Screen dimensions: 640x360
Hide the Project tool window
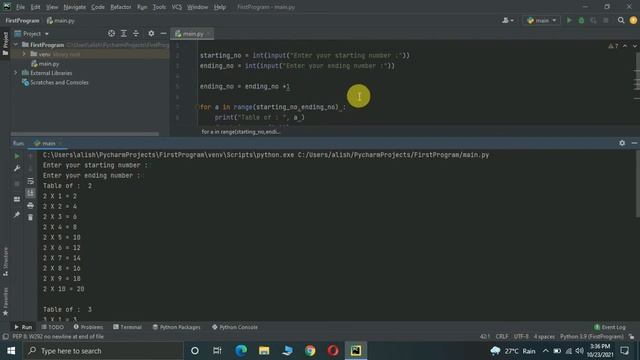(x=163, y=33)
